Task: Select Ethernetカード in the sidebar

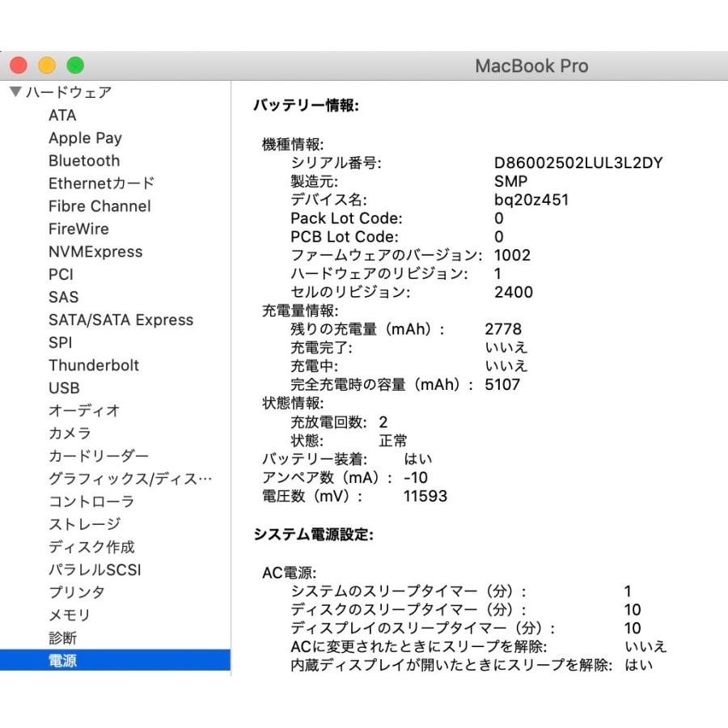Action: pos(101,184)
